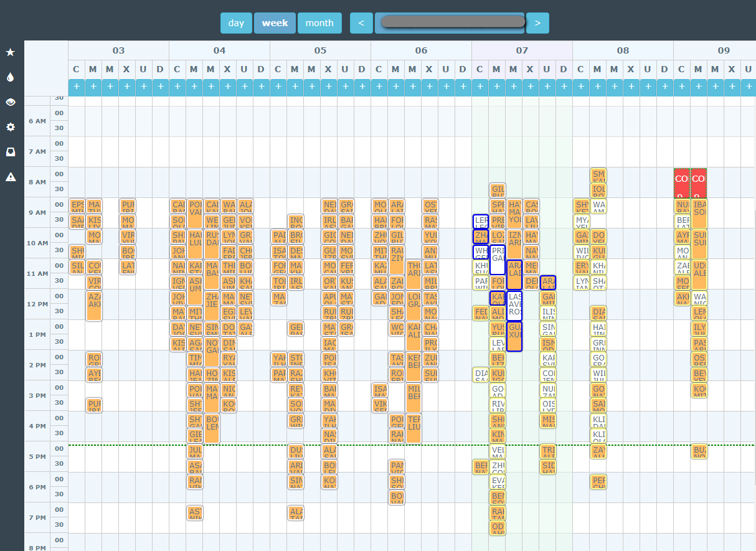
Task: Open TRI appointment at 5 PM day 07
Action: pyautogui.click(x=548, y=451)
